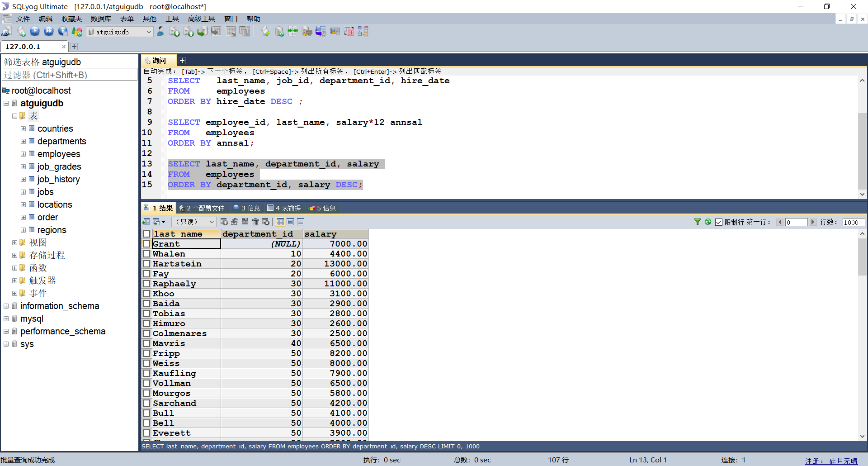Add a new connection tab

74,47
